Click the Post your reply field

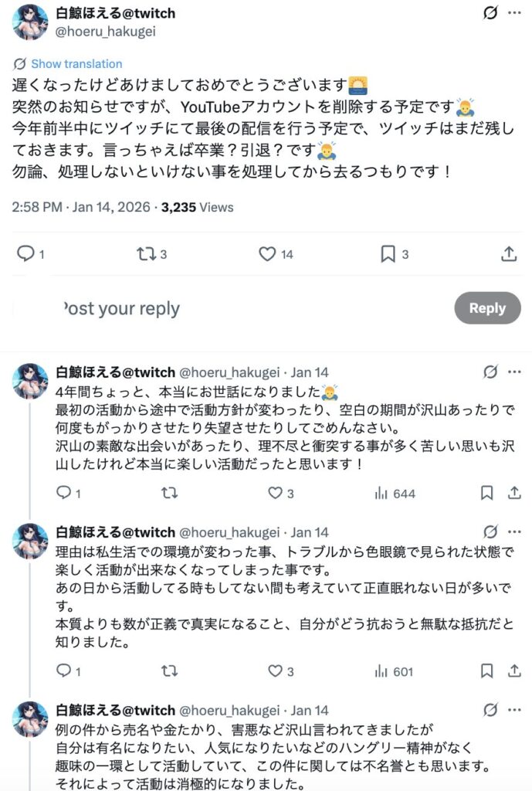(x=124, y=309)
